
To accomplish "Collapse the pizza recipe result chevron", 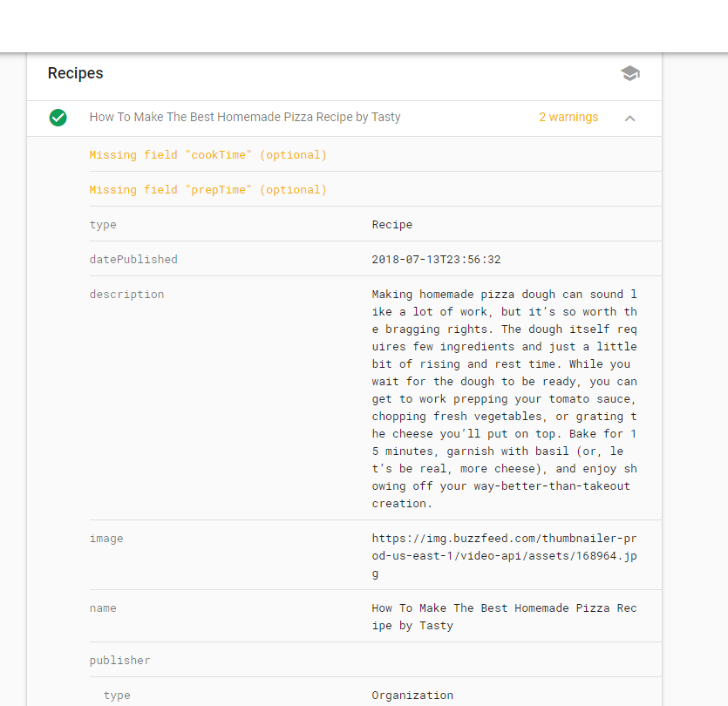I will tap(629, 119).
